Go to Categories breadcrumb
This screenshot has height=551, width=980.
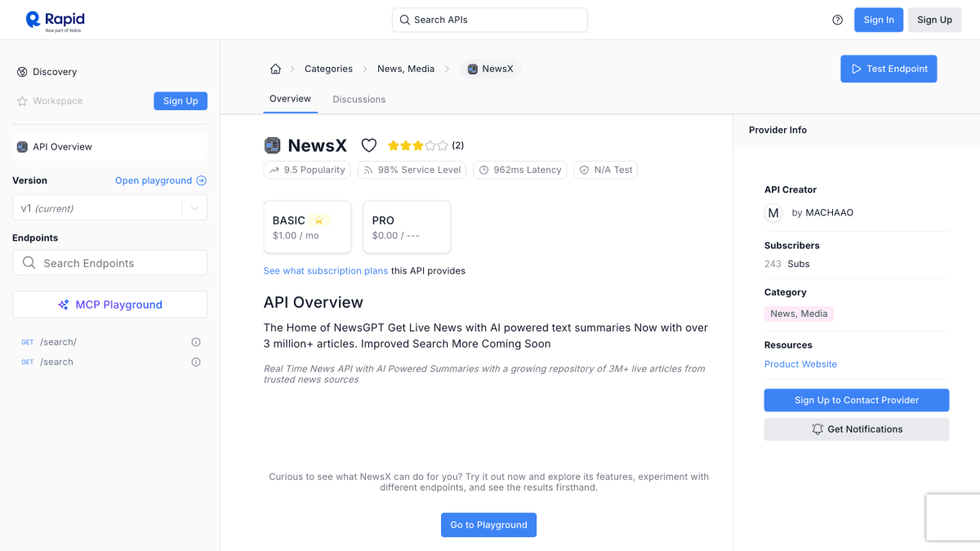click(328, 69)
